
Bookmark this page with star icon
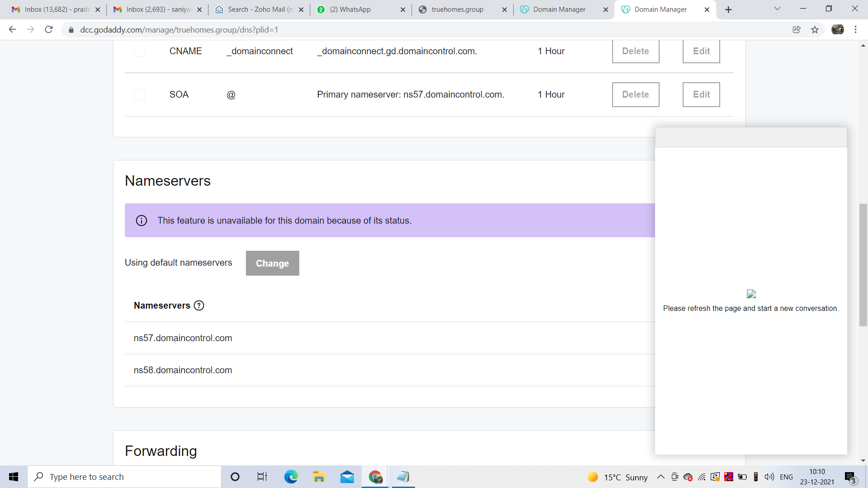815,30
